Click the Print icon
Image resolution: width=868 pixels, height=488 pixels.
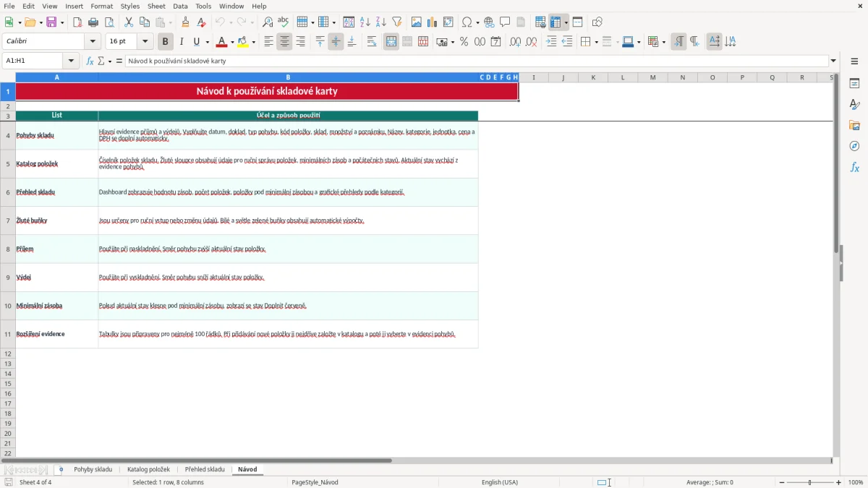[x=93, y=22]
